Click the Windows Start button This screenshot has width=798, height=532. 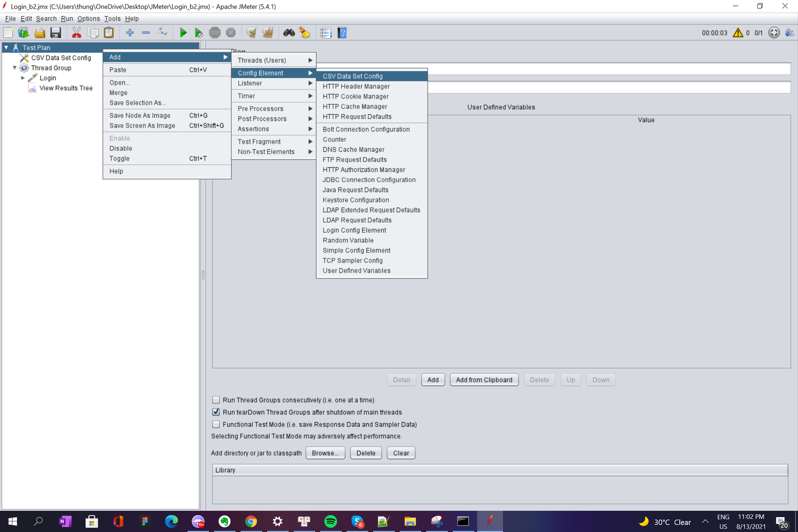[13, 521]
